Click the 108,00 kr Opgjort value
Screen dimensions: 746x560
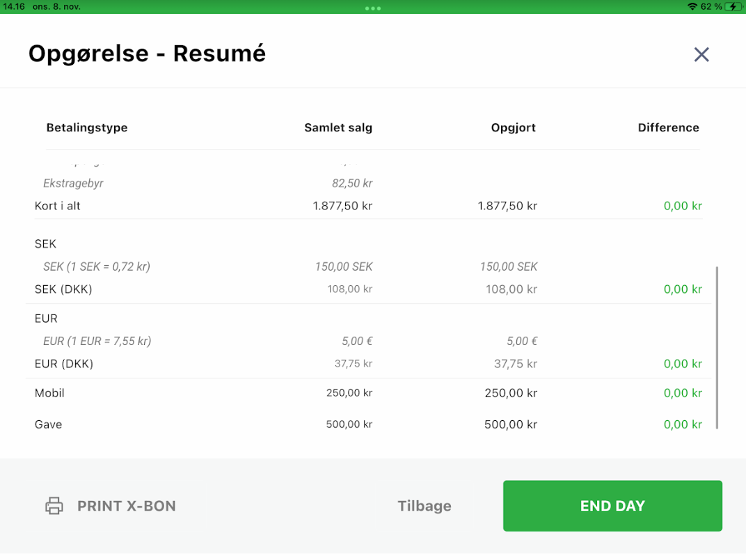(511, 289)
